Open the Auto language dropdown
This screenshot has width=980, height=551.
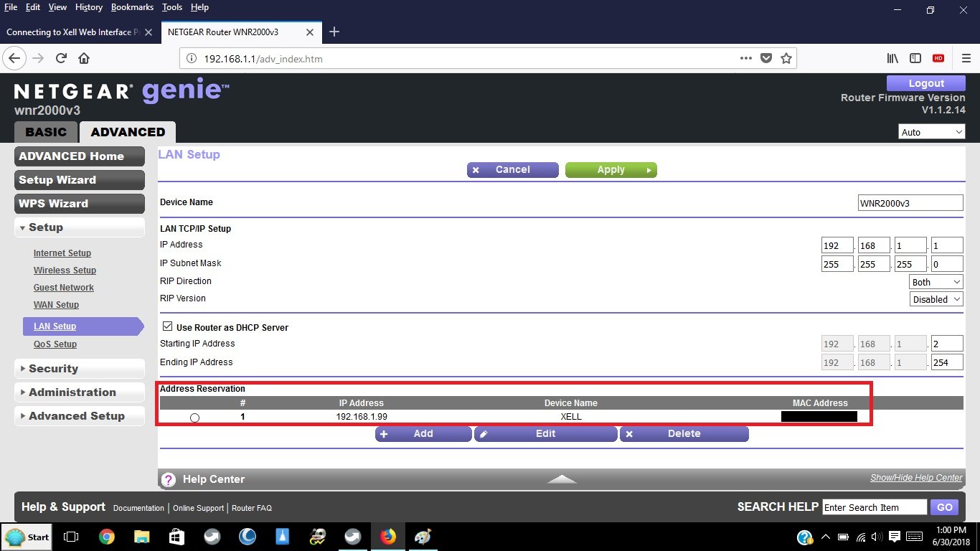(931, 132)
